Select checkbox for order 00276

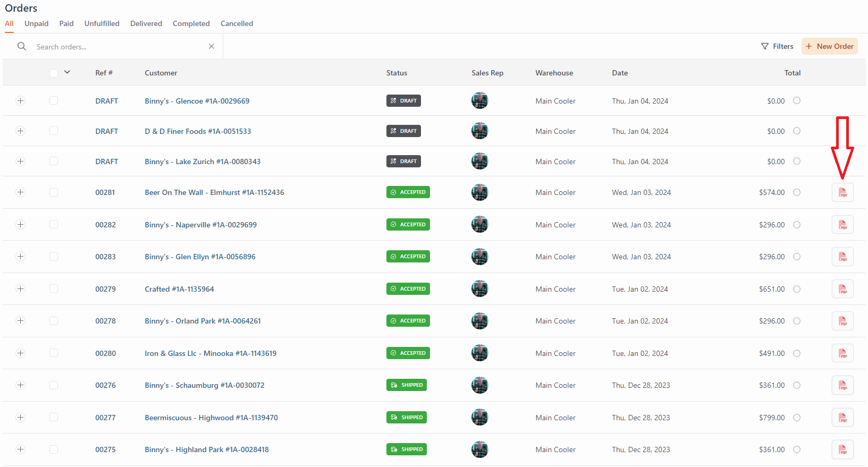(54, 385)
